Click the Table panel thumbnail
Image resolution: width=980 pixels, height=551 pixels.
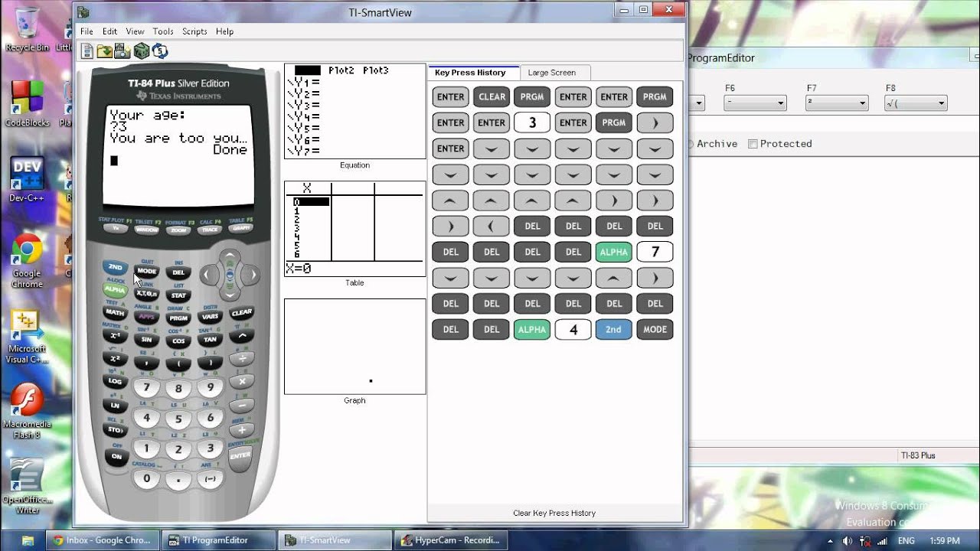[x=355, y=229]
